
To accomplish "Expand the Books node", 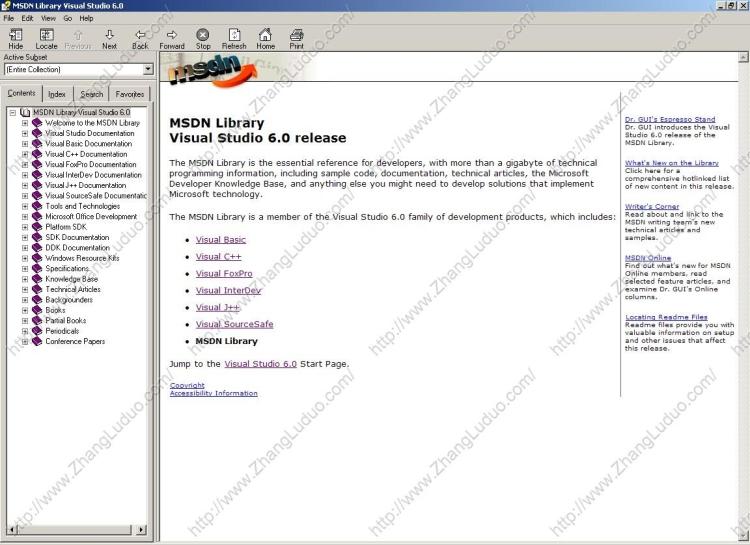I will coord(25,310).
